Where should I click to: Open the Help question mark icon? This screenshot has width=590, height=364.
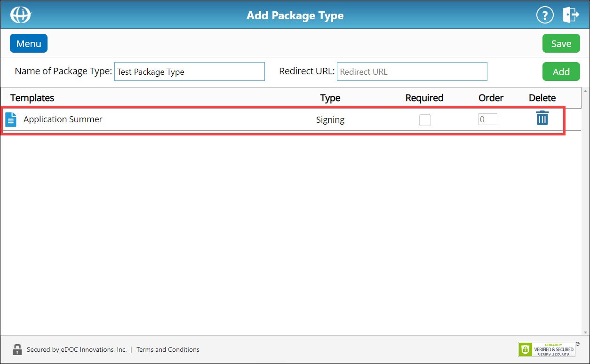coord(545,15)
